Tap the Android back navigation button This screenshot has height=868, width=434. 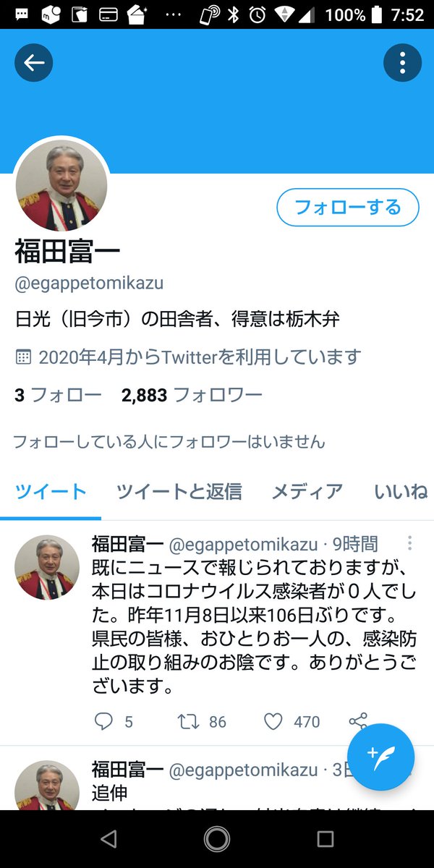click(x=109, y=839)
